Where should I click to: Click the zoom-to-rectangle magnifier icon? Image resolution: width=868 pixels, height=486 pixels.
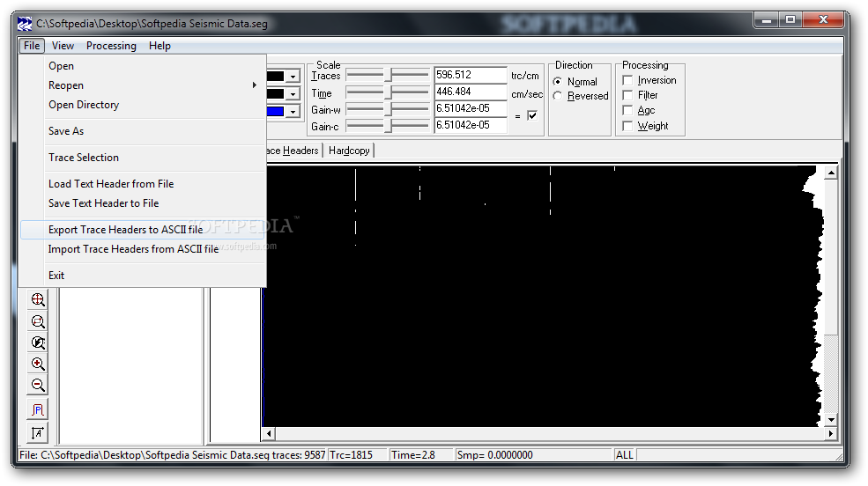38,321
